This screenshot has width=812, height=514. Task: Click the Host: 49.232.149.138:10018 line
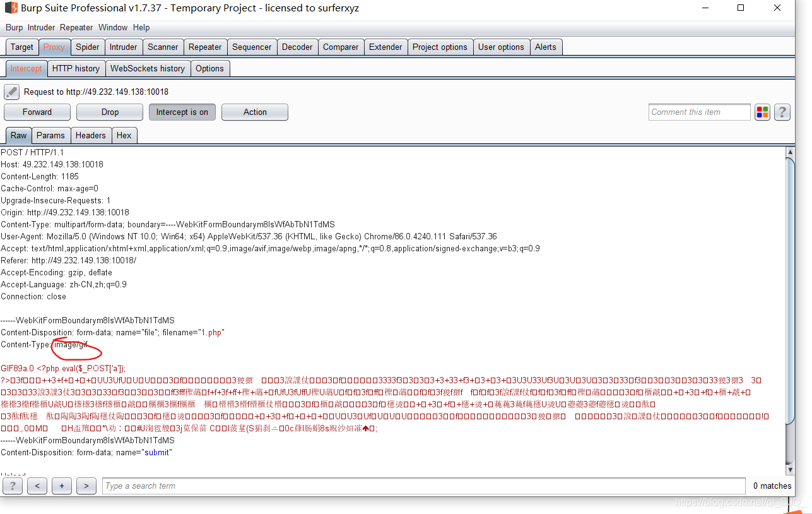(52, 164)
